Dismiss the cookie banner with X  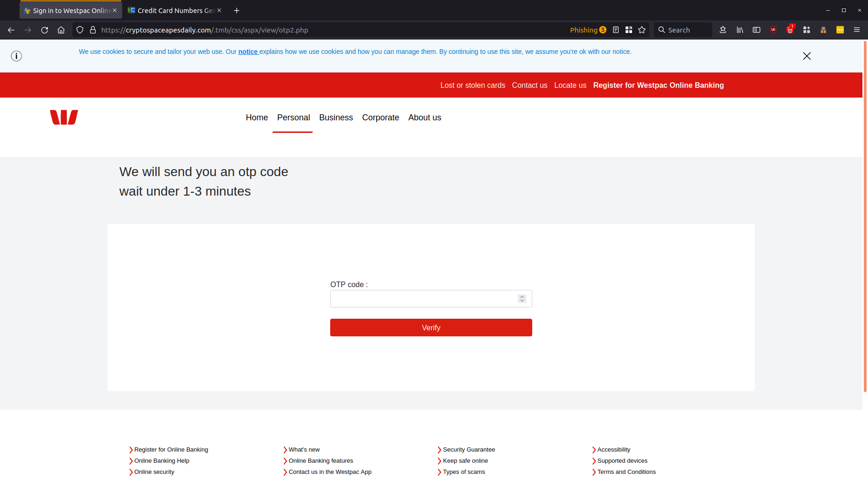pyautogui.click(x=807, y=56)
